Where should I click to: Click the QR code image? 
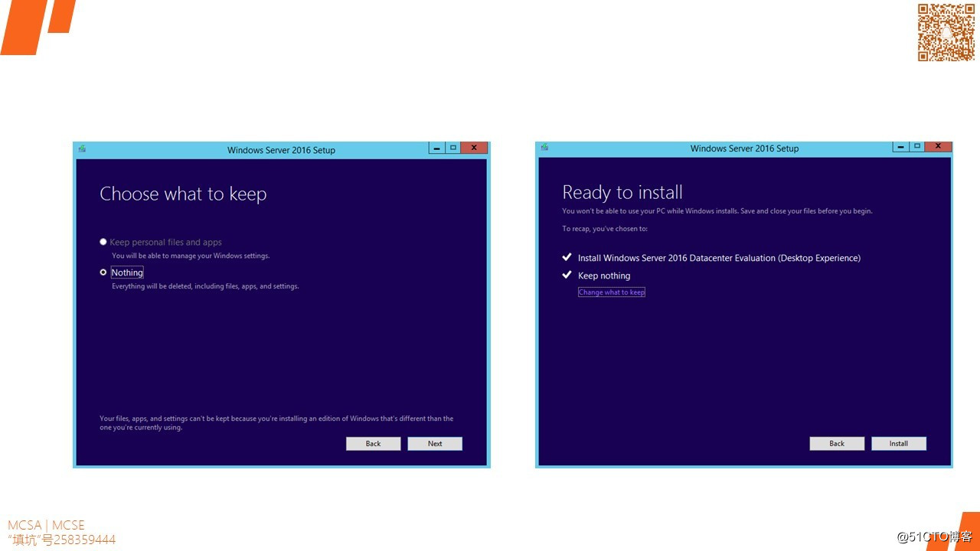(x=946, y=32)
